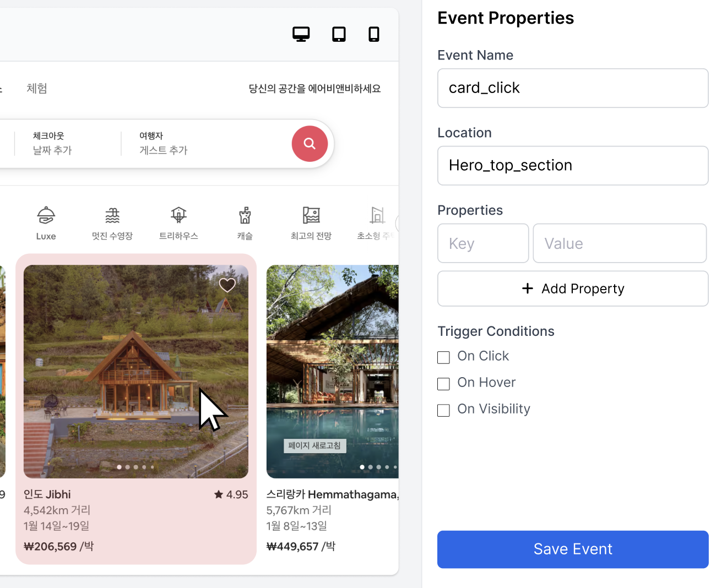Switch to desktop preview mode
Viewport: 716px width, 588px height.
[x=301, y=34]
